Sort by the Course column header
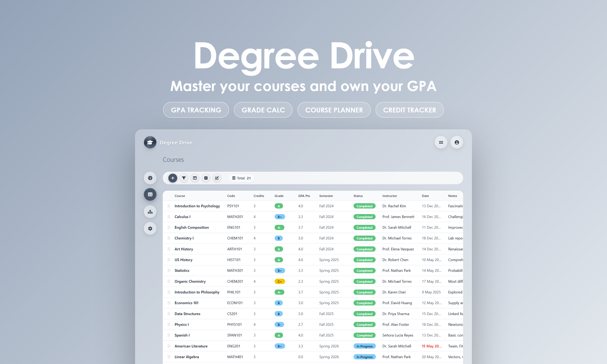Screen dimensions: 607x364 [x=180, y=196]
